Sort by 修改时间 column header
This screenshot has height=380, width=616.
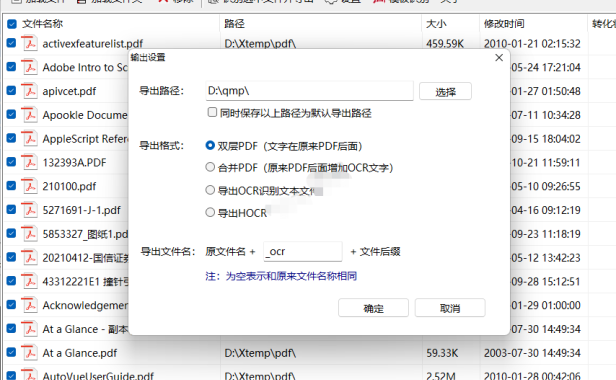tap(504, 24)
